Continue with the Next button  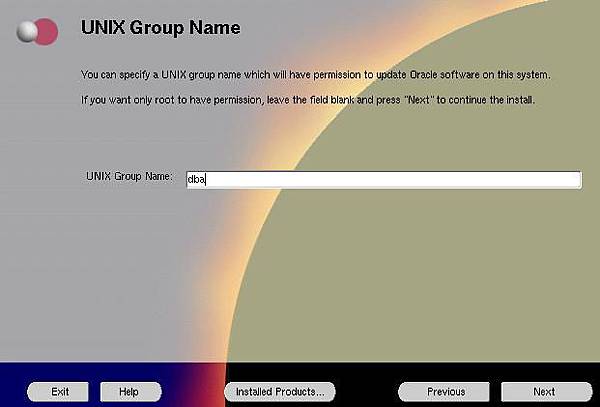click(x=546, y=392)
